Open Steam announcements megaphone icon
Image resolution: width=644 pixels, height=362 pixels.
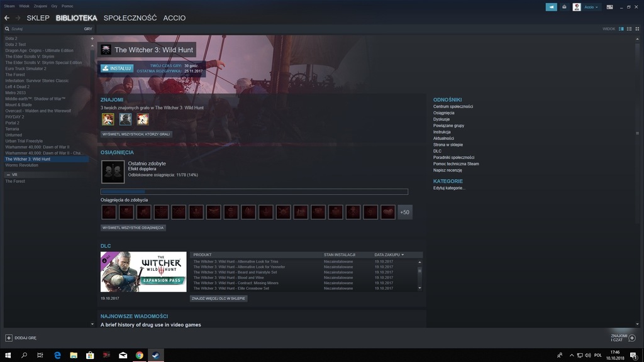point(551,7)
